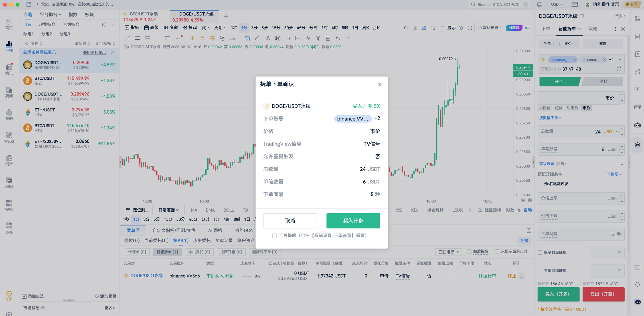The width and height of the screenshot is (644, 316).
Task: Open the 正在运行 status filter dropdown
Action: point(449,252)
